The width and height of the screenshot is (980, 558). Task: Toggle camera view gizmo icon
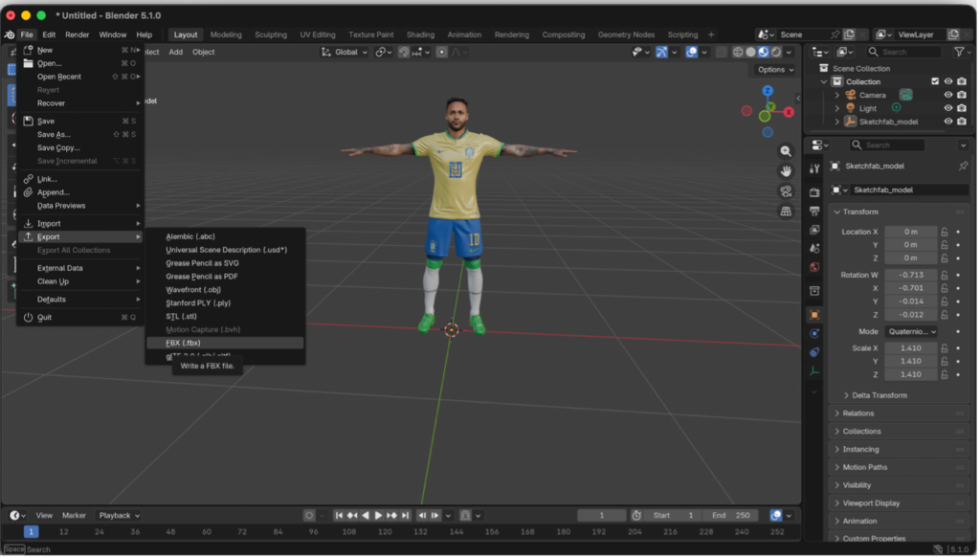[x=786, y=191]
